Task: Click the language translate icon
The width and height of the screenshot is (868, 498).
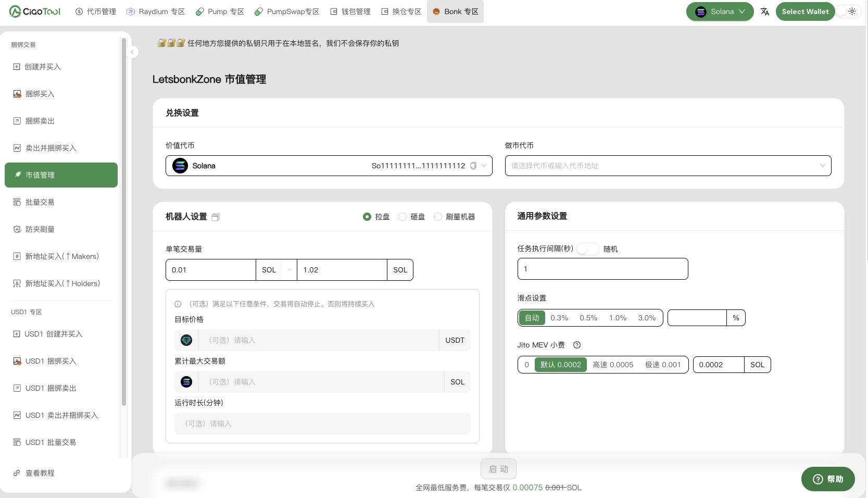Action: pos(764,11)
